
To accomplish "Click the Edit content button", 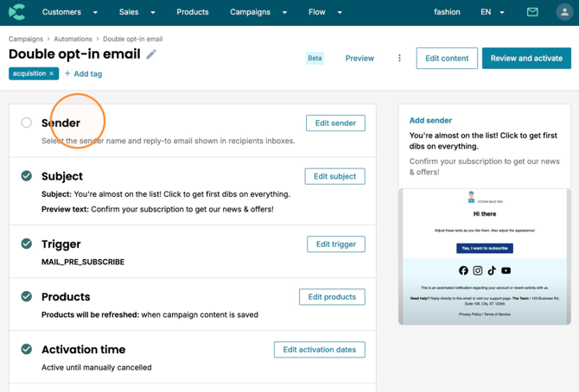I will pyautogui.click(x=447, y=59).
